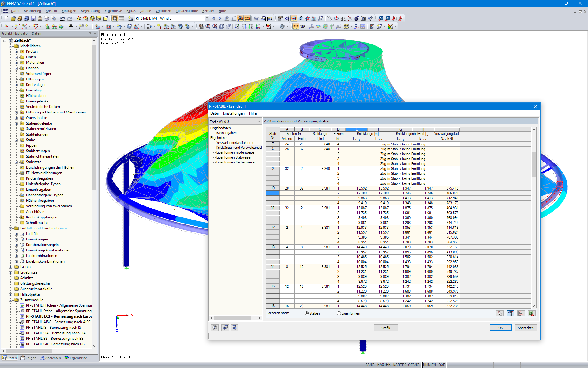588x368 pixels.
Task: Select the Stäben sort radio button
Action: click(x=307, y=313)
